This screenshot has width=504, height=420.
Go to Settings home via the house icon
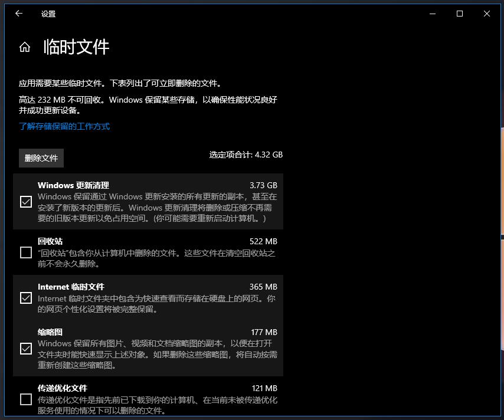pos(25,47)
